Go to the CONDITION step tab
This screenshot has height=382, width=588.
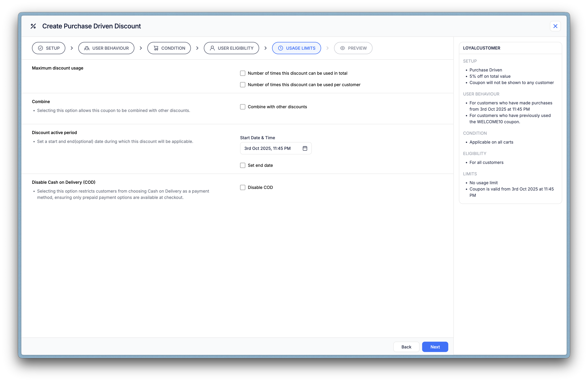pyautogui.click(x=169, y=48)
